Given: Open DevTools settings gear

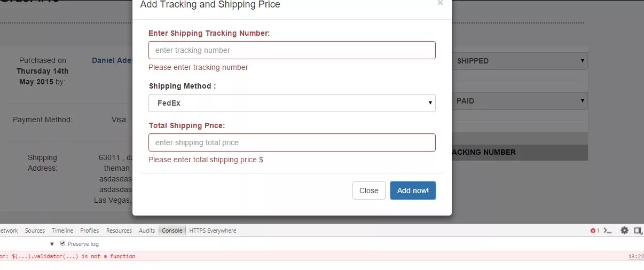Looking at the screenshot, I should 624,231.
